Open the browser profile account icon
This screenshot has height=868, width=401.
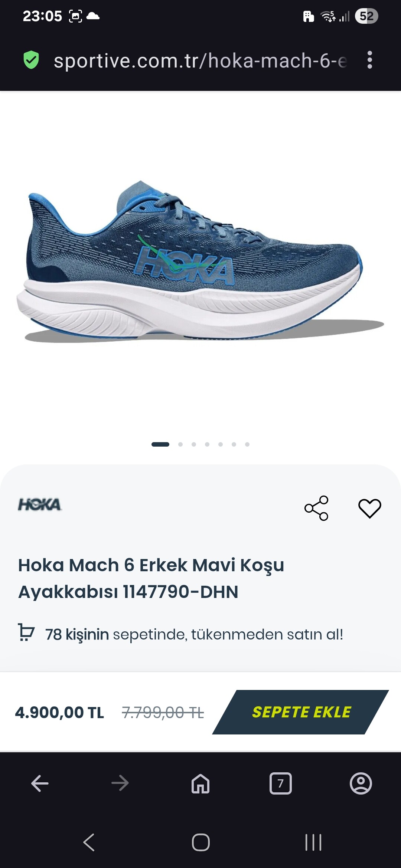pyautogui.click(x=361, y=783)
